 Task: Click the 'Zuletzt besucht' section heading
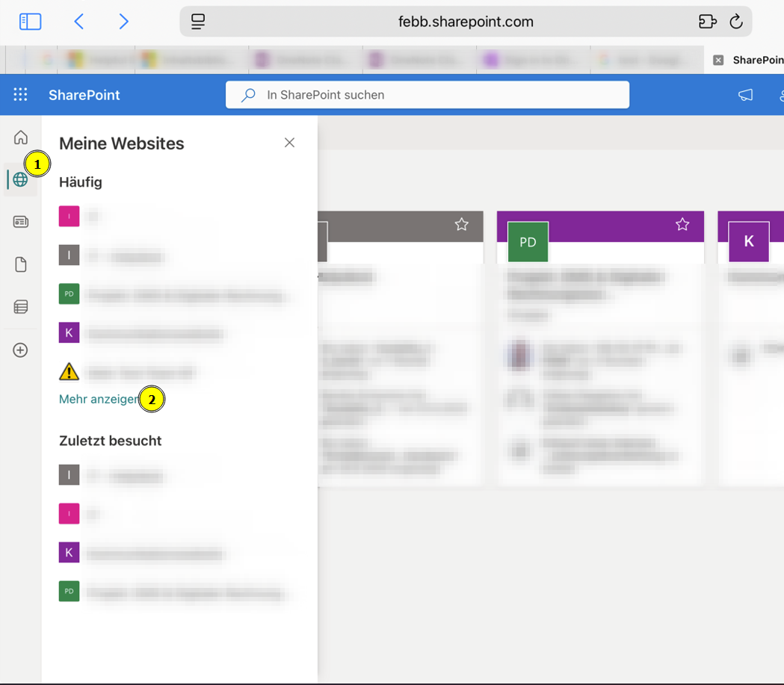110,441
